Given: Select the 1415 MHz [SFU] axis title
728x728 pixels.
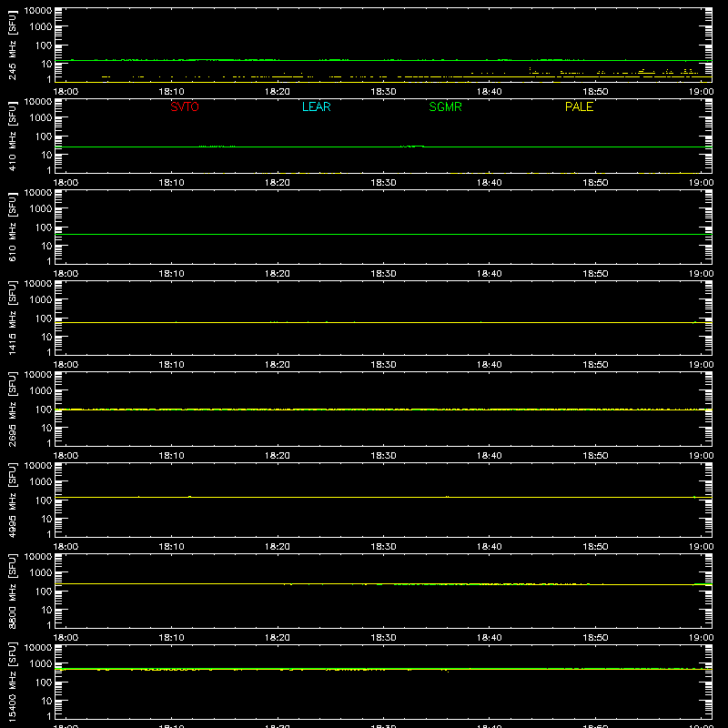Looking at the screenshot, I should (x=12, y=318).
